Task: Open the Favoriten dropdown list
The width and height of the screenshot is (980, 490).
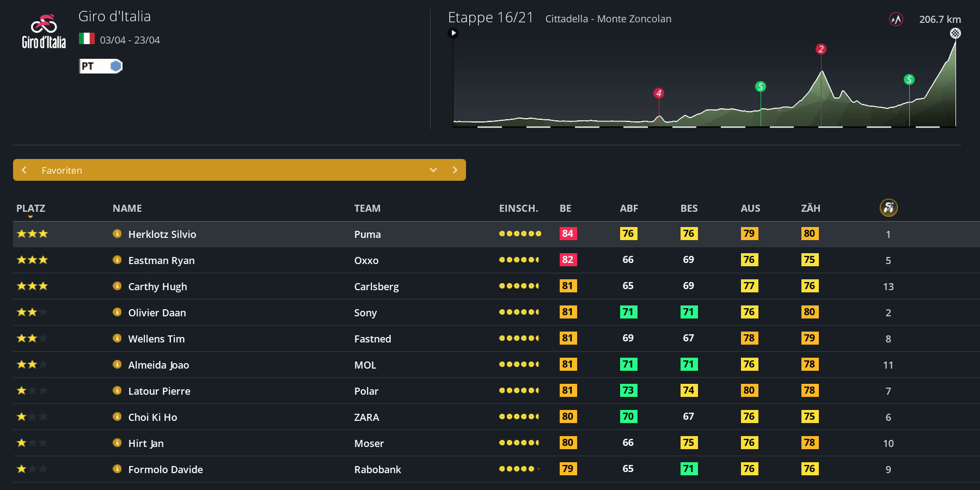Action: tap(433, 170)
